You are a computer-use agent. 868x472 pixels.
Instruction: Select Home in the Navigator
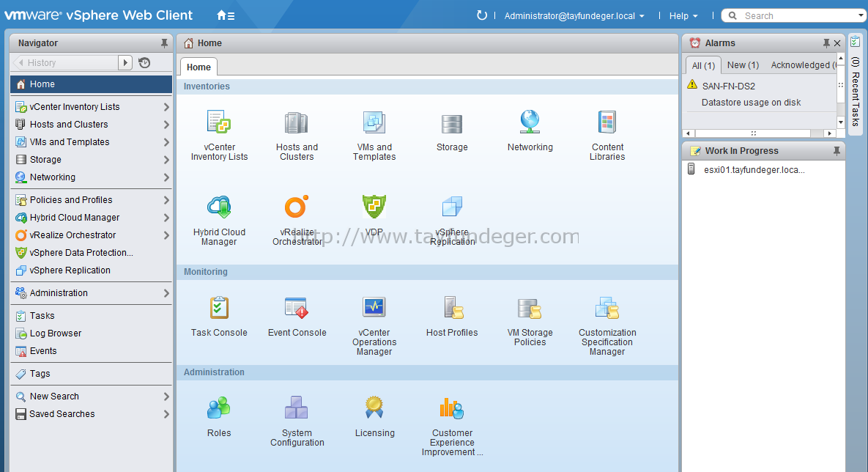coord(91,84)
